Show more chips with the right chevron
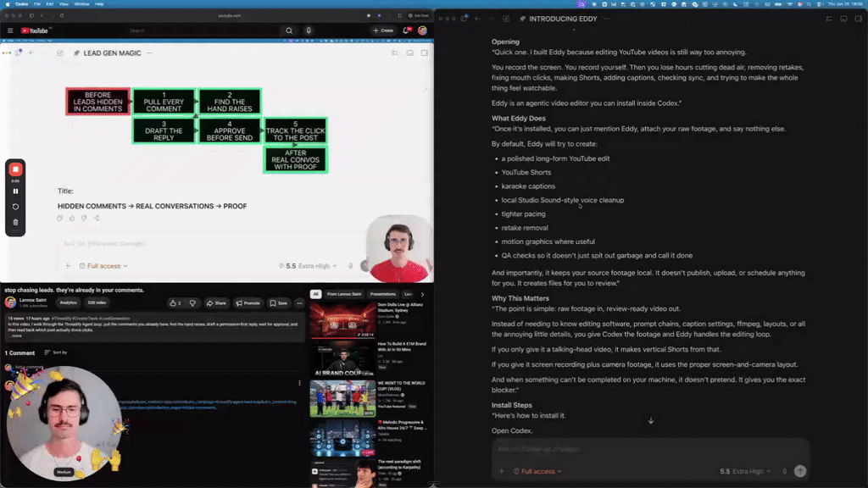 coord(422,294)
